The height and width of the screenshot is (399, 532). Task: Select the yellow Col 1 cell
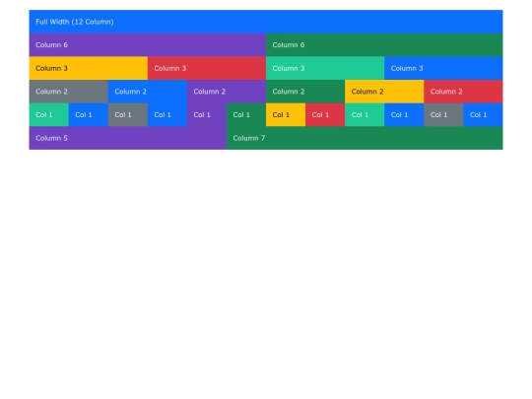coord(286,114)
